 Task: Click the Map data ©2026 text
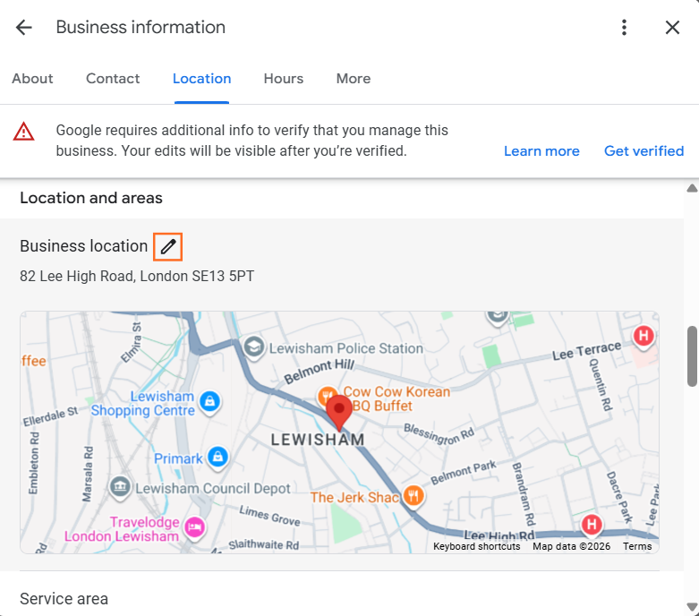tap(572, 546)
